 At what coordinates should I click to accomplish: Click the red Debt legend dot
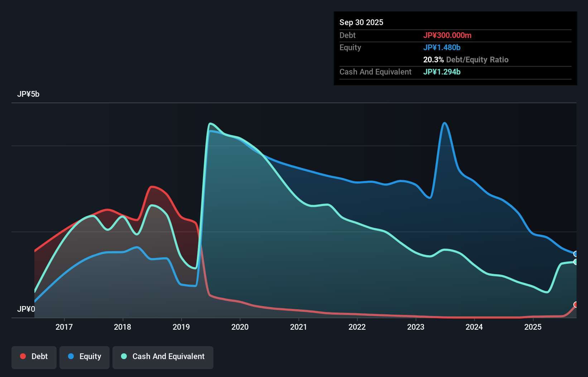coord(23,356)
